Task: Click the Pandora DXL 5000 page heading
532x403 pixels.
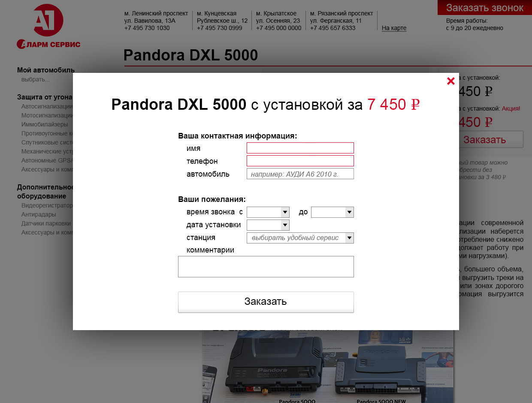Action: [191, 55]
